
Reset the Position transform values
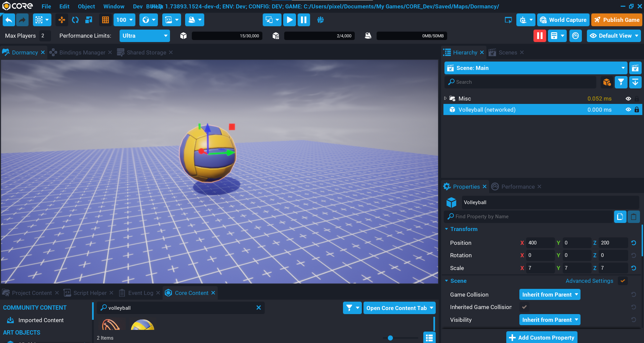[634, 243]
